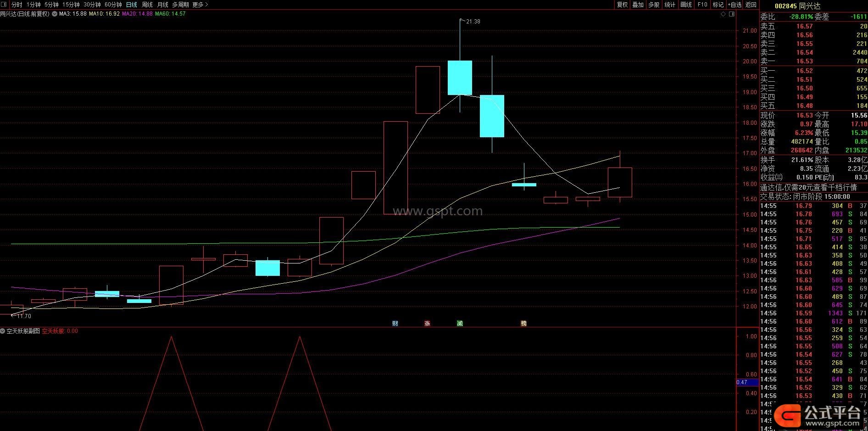Open the 空天妖股副图 indicator dropdown
Image resolution: width=868 pixels, height=431 pixels.
coord(3,331)
